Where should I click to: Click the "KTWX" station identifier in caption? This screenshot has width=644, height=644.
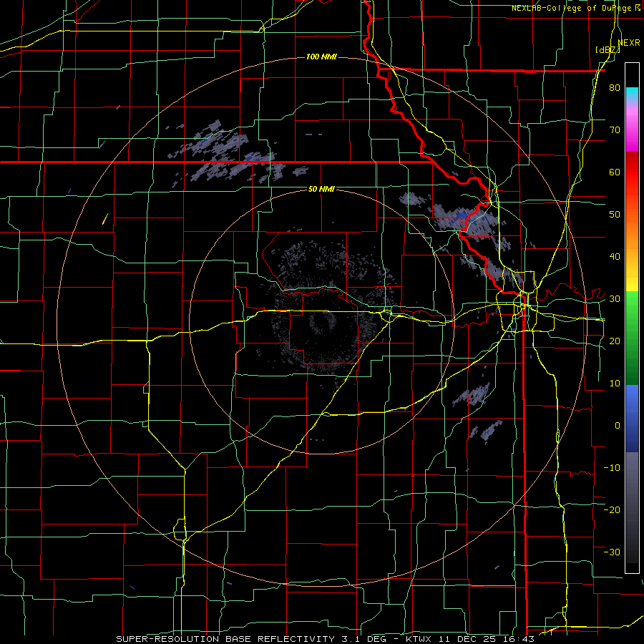click(418, 639)
